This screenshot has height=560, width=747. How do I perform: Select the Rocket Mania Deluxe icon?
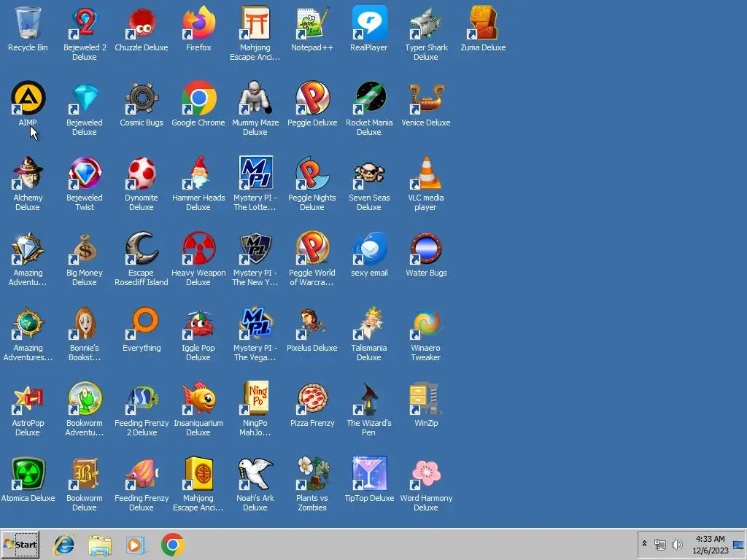pyautogui.click(x=368, y=98)
